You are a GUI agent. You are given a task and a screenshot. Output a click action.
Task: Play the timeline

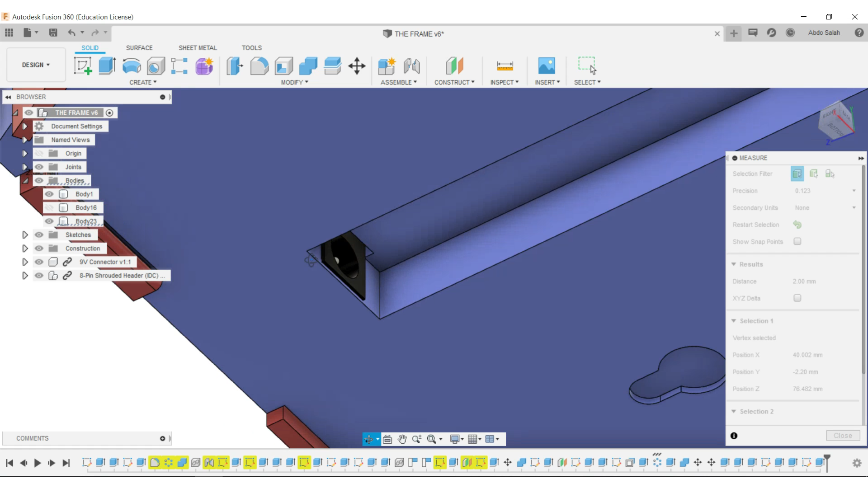(38, 463)
